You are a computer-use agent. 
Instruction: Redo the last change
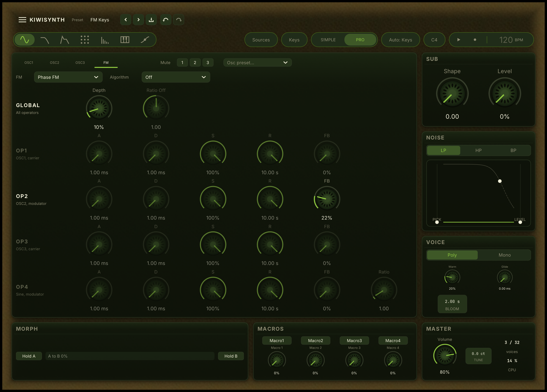(179, 20)
